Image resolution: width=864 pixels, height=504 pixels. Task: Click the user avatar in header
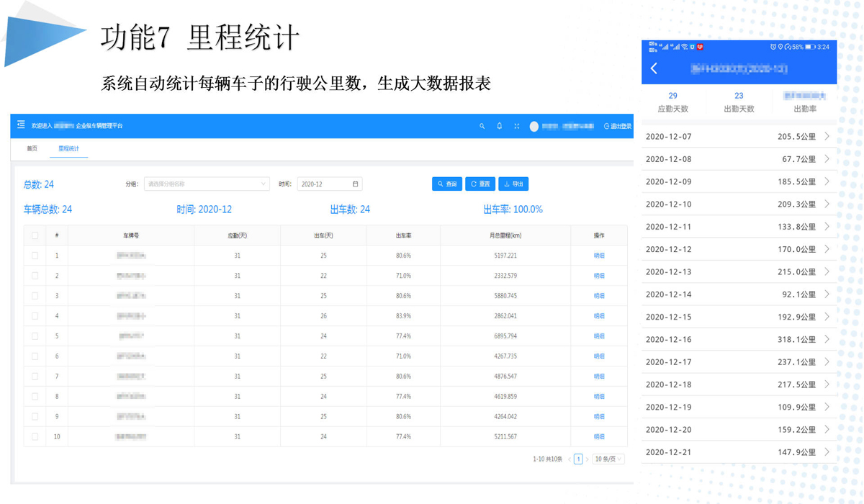pyautogui.click(x=534, y=126)
